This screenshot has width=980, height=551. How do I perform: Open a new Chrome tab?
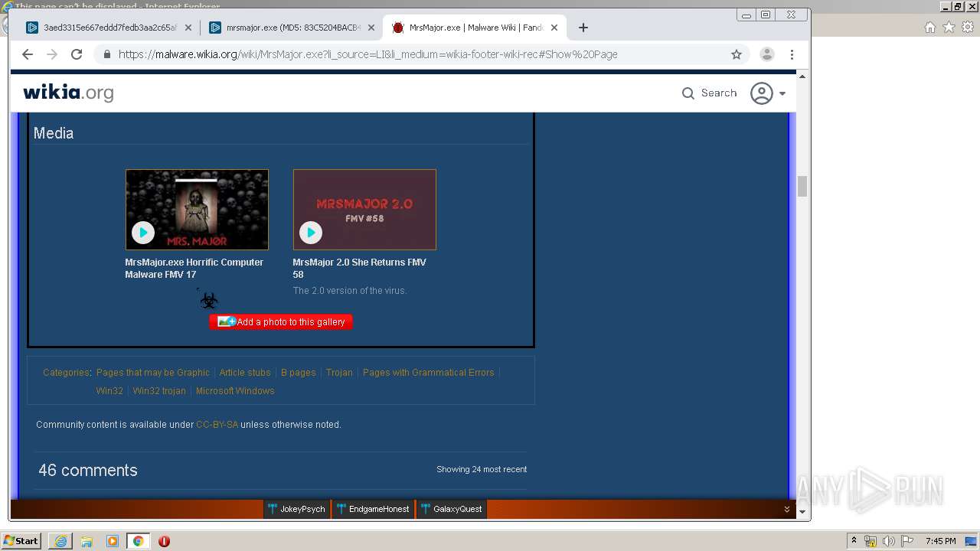tap(583, 28)
